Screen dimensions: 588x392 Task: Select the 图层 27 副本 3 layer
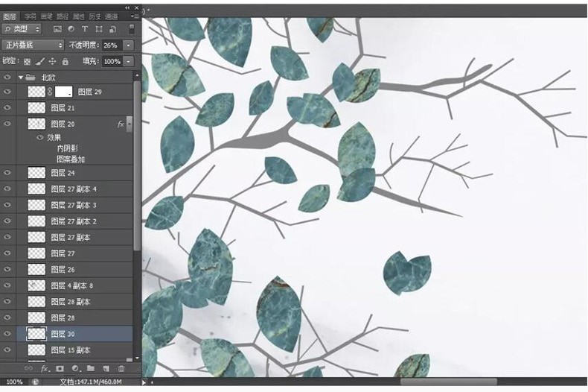pos(74,205)
